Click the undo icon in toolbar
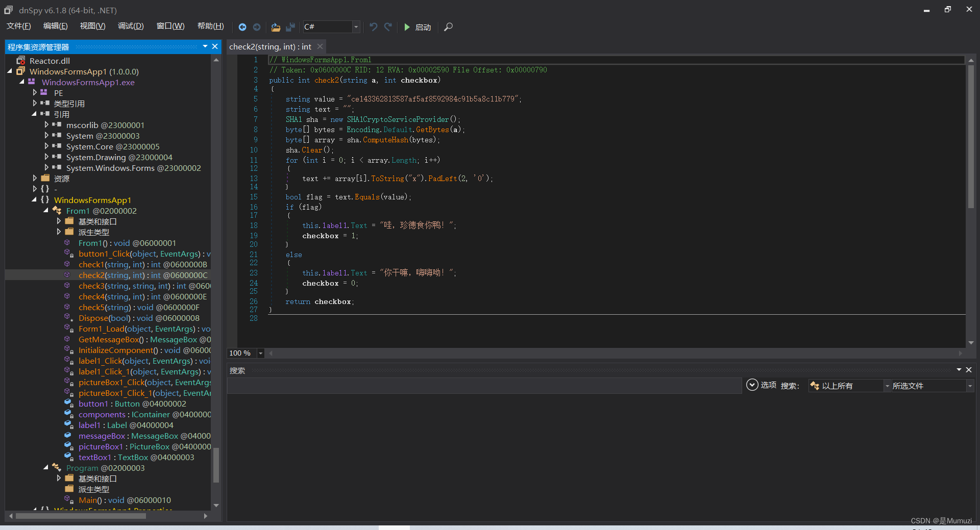This screenshot has height=530, width=980. (374, 27)
